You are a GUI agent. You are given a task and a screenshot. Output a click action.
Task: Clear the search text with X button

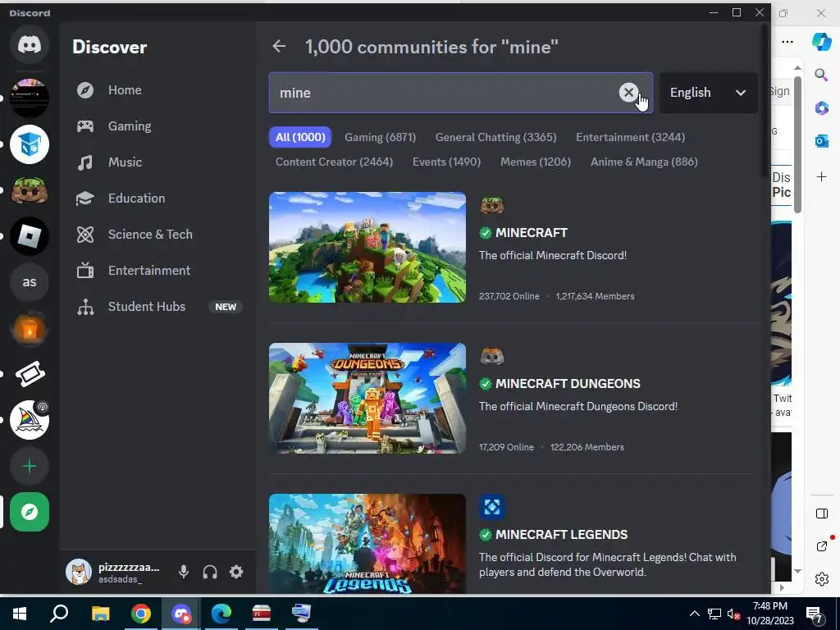click(x=628, y=92)
